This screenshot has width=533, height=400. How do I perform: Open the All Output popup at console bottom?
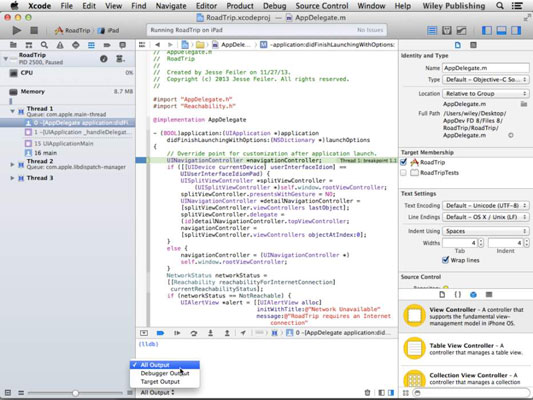[157, 393]
